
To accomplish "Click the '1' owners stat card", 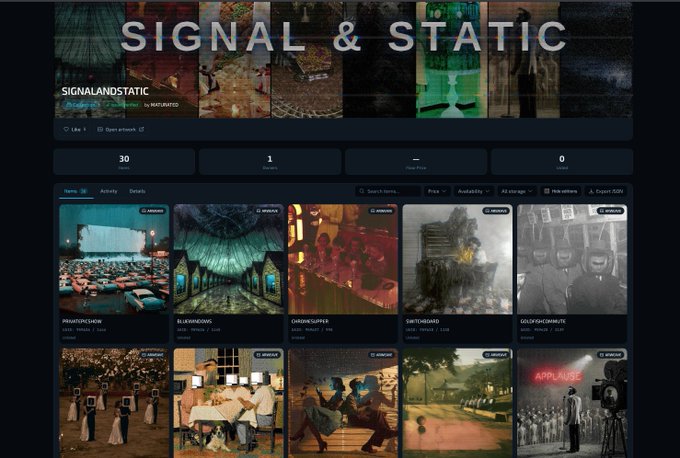I will 270,162.
